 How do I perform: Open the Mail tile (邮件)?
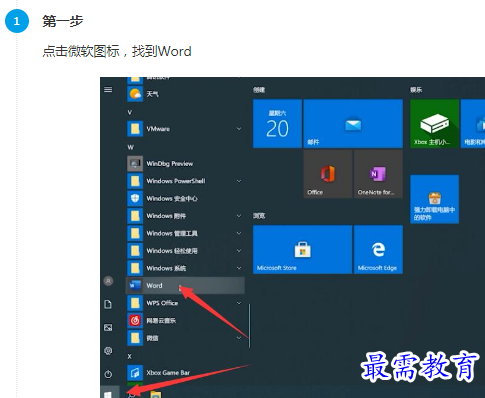click(353, 124)
